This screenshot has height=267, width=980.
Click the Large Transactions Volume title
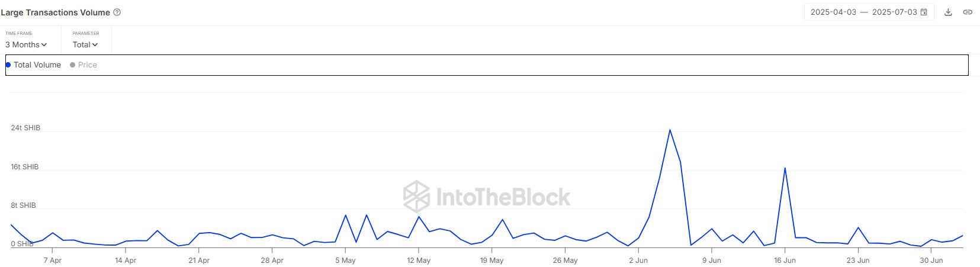[x=55, y=12]
